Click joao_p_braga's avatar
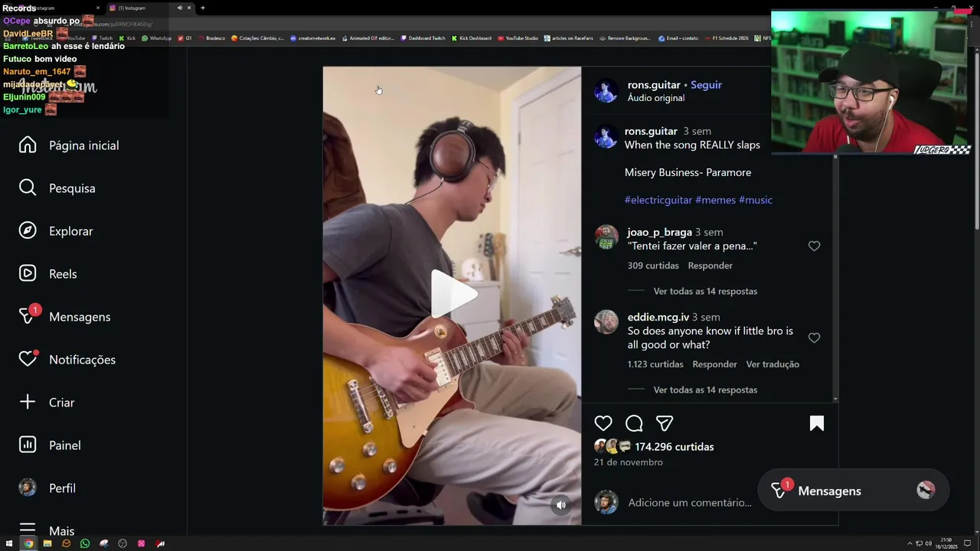The width and height of the screenshot is (980, 551). 606,237
